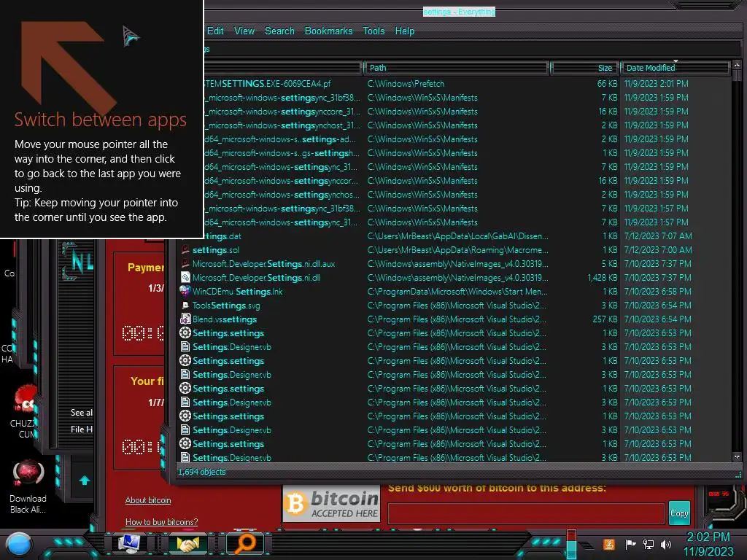747x560 pixels.
Task: Click the bitcoin address field
Action: click(x=526, y=513)
